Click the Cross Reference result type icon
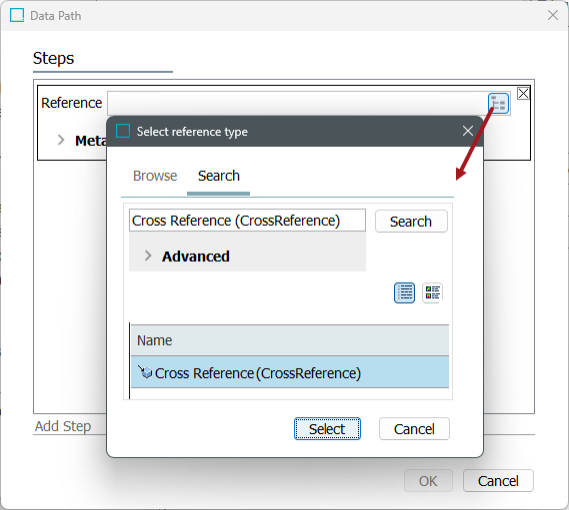569x510 pixels. click(x=145, y=372)
